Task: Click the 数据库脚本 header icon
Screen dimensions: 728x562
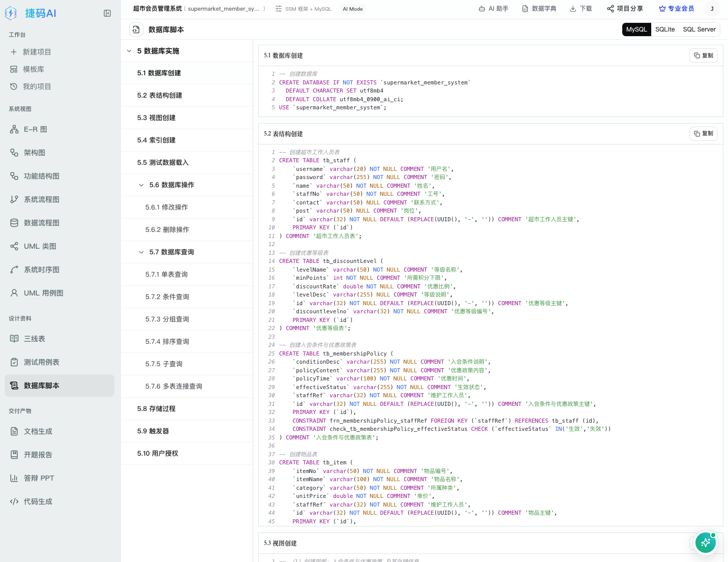Action: point(136,29)
